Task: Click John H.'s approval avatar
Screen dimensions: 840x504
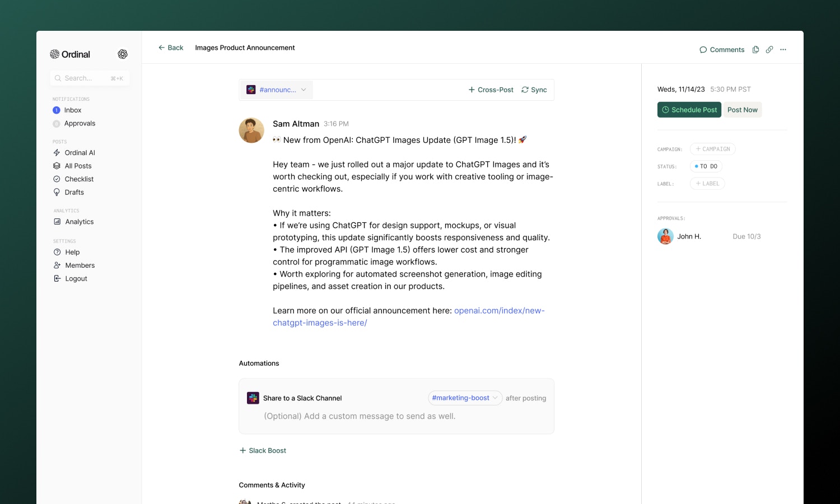Action: 665,236
